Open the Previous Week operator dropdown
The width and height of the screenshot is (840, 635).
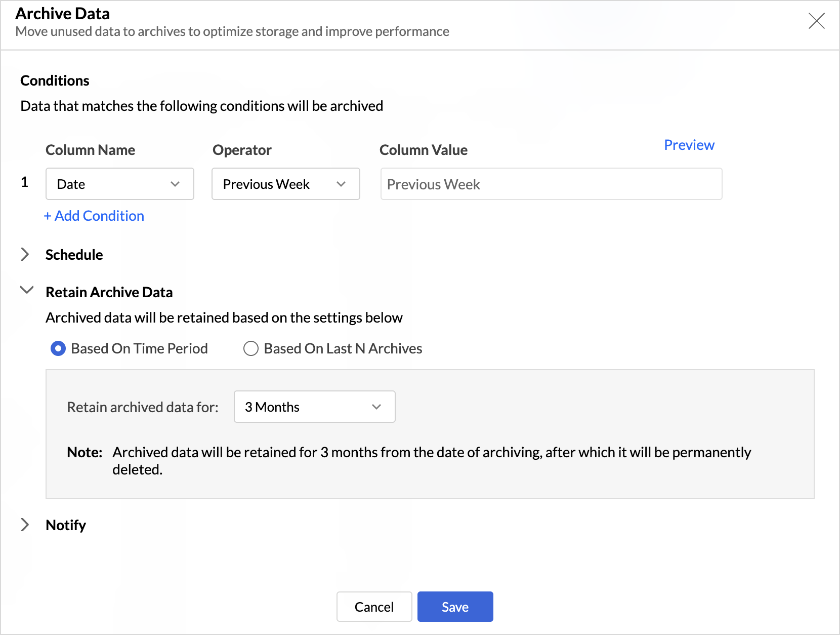pos(285,184)
